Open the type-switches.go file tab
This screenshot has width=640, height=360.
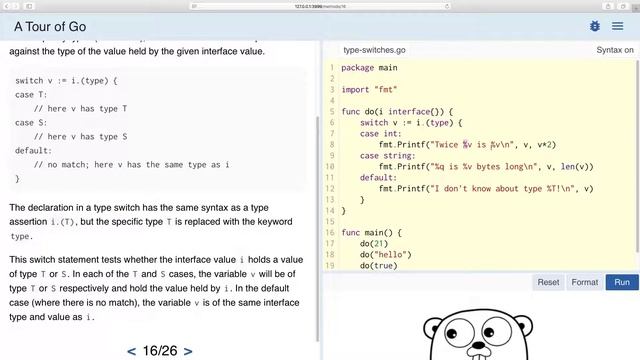pyautogui.click(x=374, y=50)
